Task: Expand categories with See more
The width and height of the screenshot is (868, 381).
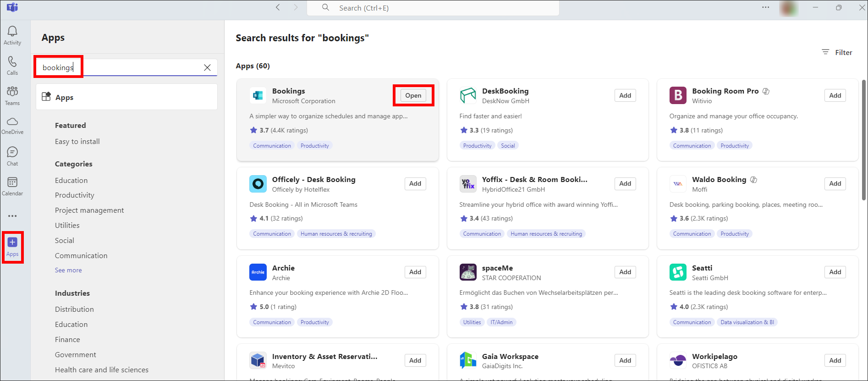Action: [x=68, y=270]
